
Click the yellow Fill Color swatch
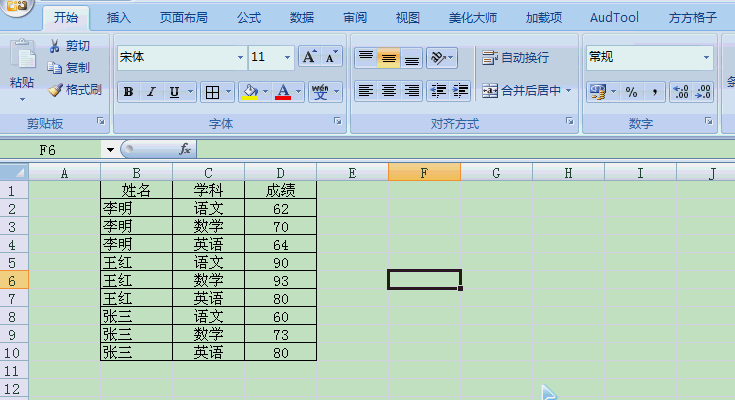point(248,92)
